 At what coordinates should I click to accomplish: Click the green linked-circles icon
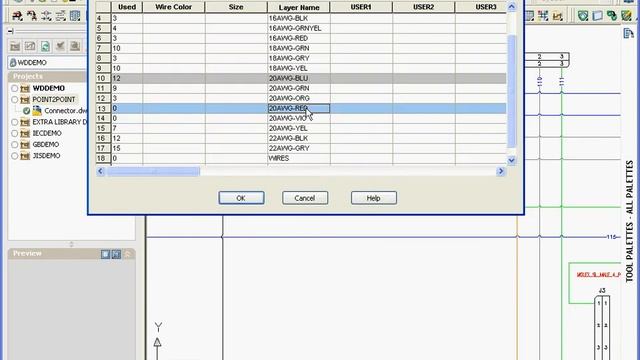[612, 16]
